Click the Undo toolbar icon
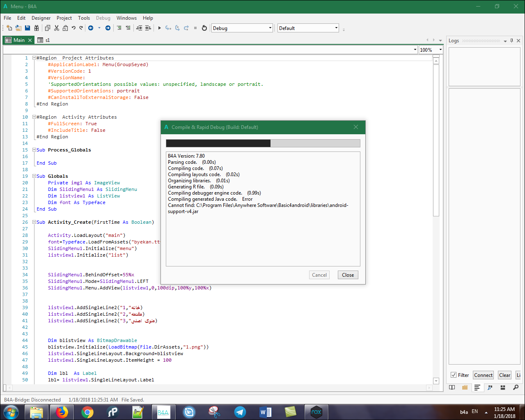Image resolution: width=525 pixels, height=420 pixels. (73, 28)
